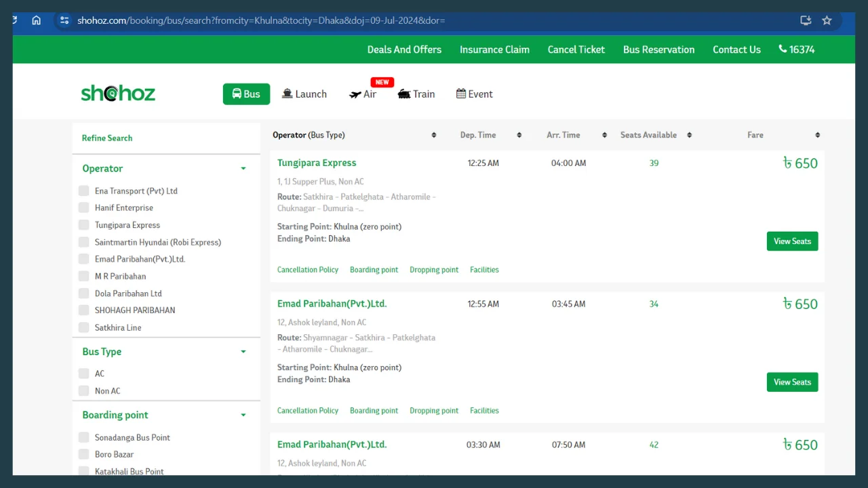This screenshot has width=868, height=488.
Task: Click the site information icon in address bar
Action: 64,20
